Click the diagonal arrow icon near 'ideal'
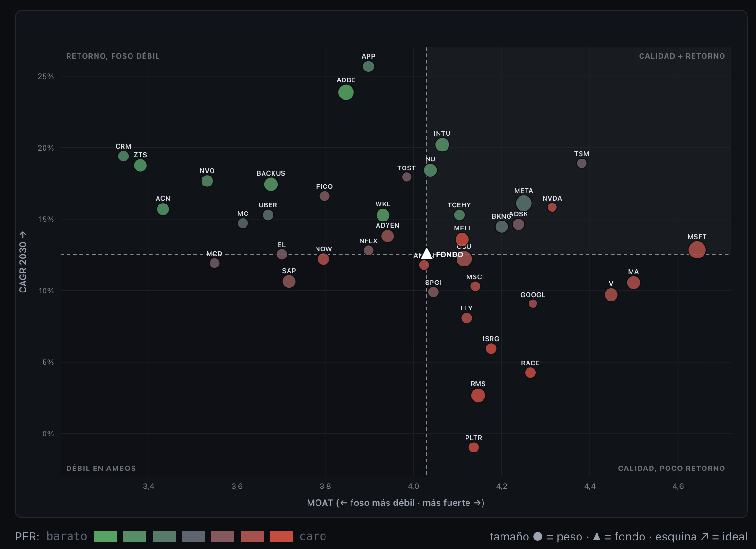 [704, 536]
